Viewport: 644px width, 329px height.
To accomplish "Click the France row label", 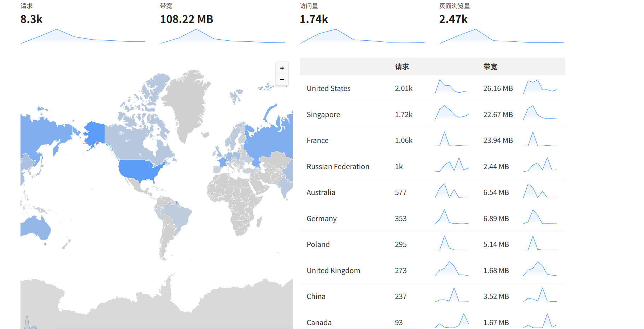I will 317,140.
